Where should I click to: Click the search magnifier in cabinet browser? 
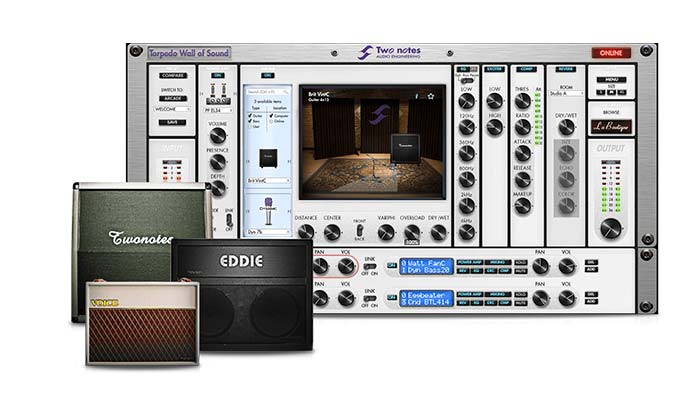tap(286, 91)
